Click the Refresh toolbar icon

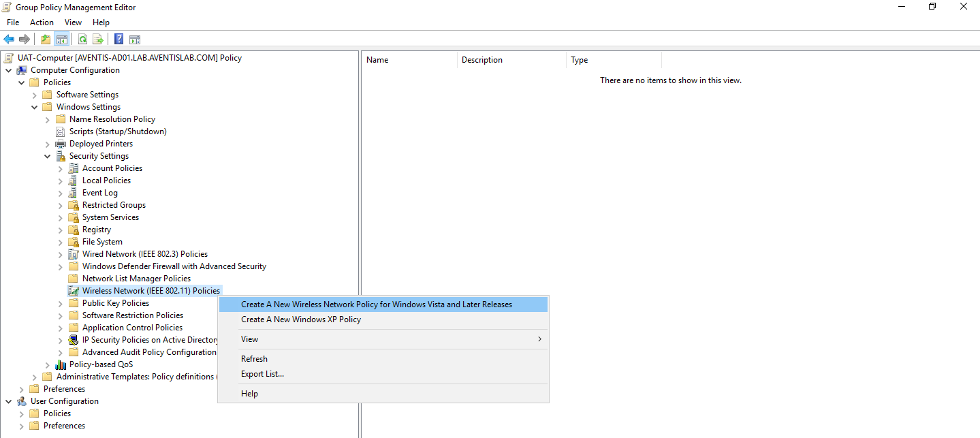pos(82,39)
